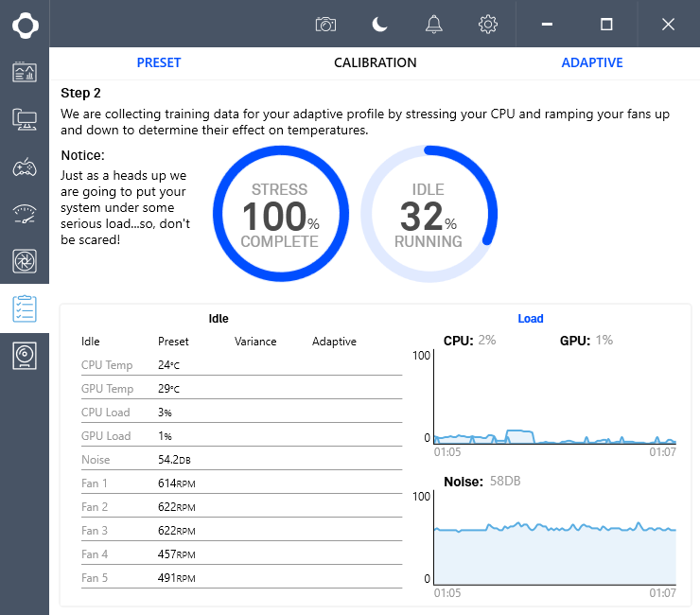Click the app logo in the sidebar
The image size is (700, 615).
coord(25,25)
